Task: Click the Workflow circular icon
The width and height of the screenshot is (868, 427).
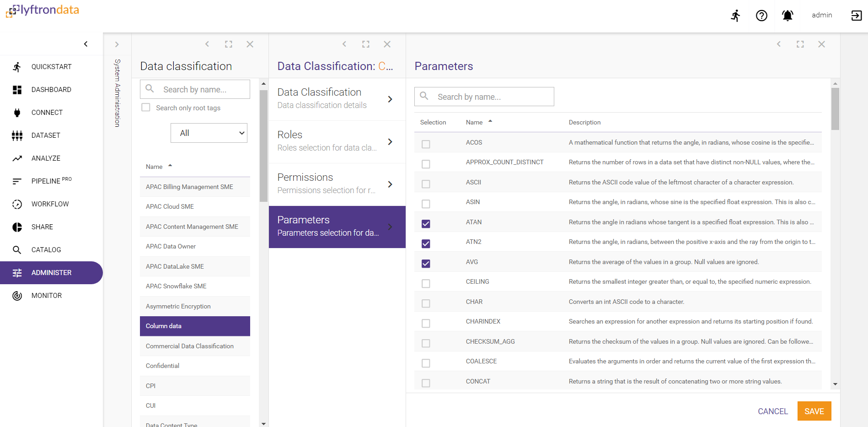Action: coord(17,204)
